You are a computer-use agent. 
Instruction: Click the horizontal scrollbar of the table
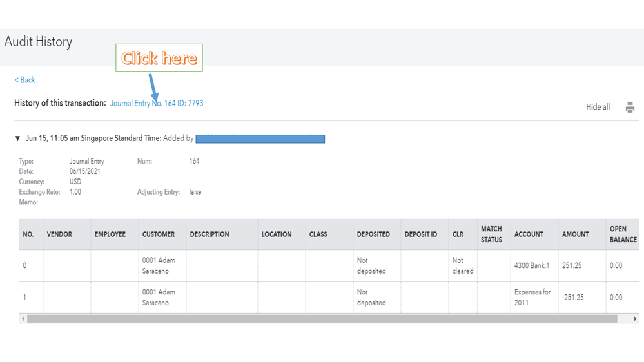pos(322,319)
